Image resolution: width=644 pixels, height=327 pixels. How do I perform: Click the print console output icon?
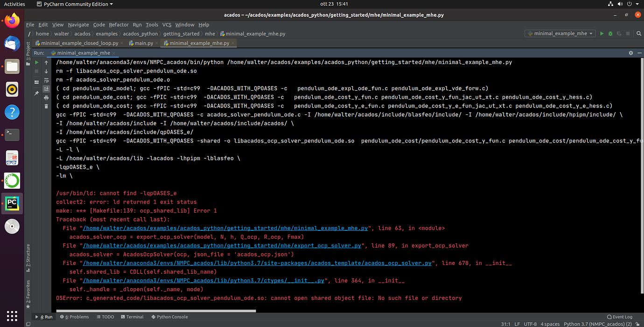46,98
